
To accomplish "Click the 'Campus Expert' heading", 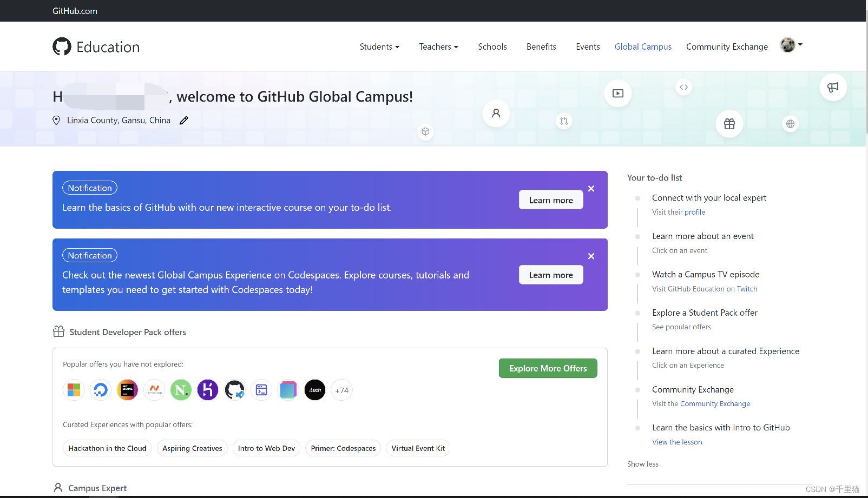I will 97,488.
